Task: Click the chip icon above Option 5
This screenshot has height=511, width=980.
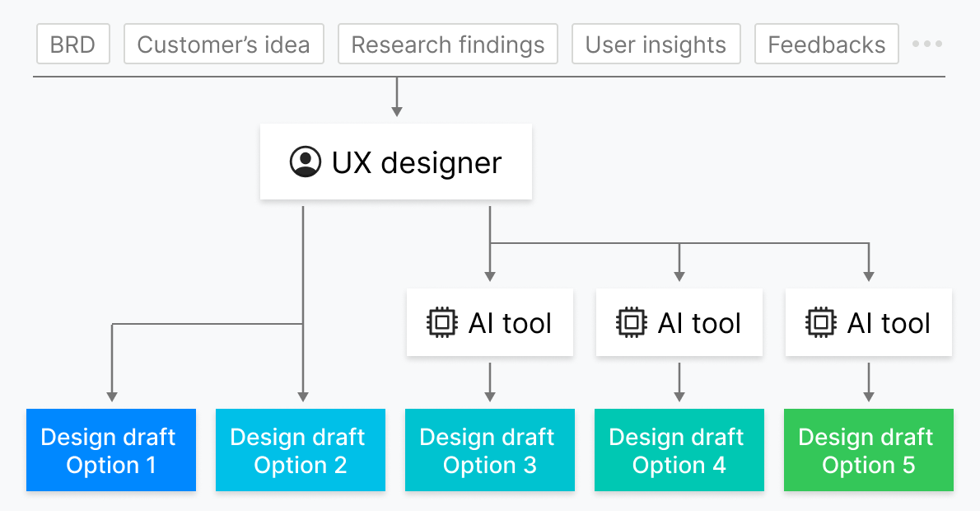Action: click(820, 323)
